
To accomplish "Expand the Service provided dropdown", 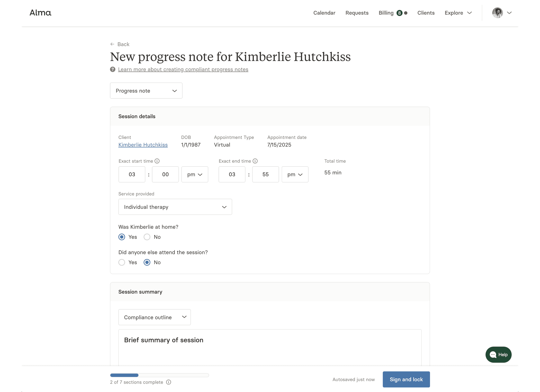I will pyautogui.click(x=175, y=207).
